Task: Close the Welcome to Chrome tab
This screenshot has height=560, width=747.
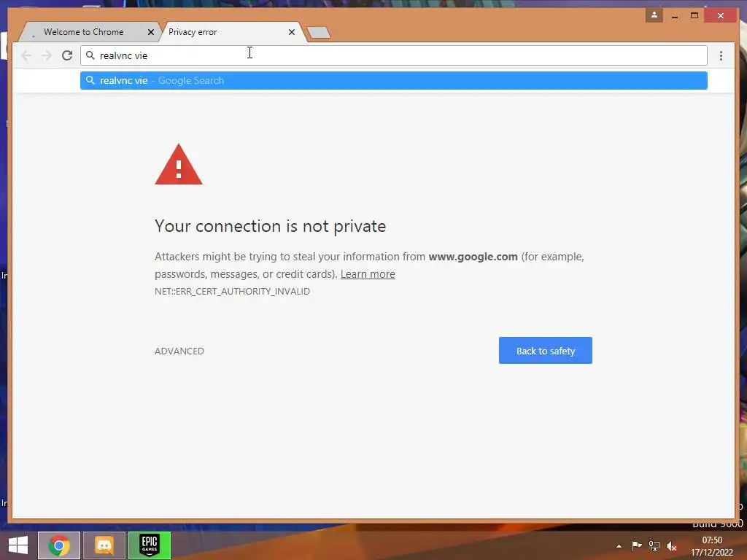Action: click(x=151, y=32)
